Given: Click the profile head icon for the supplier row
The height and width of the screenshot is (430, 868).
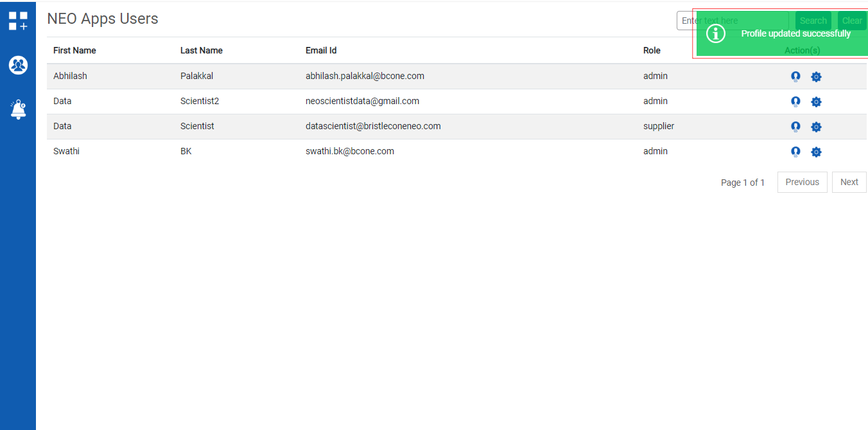Looking at the screenshot, I should (795, 127).
